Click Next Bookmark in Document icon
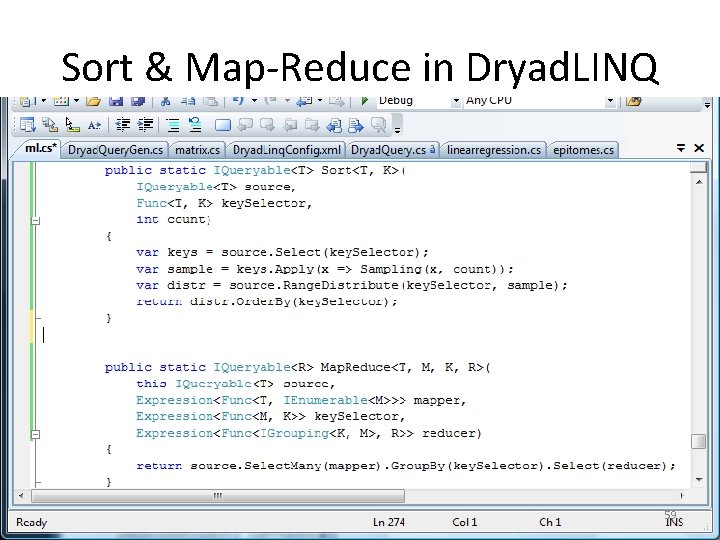Viewport: 720px width, 540px height. click(356, 125)
